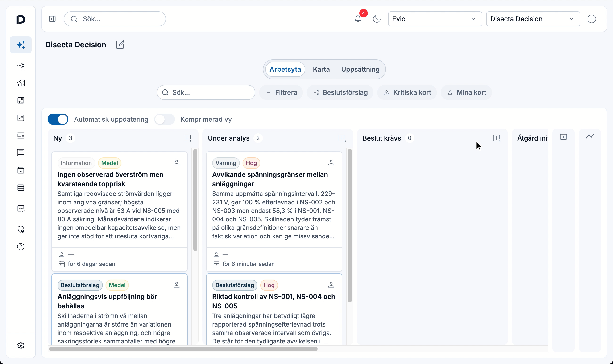Add card to Ny column
Viewport: 613px width, 364px height.
(188, 138)
